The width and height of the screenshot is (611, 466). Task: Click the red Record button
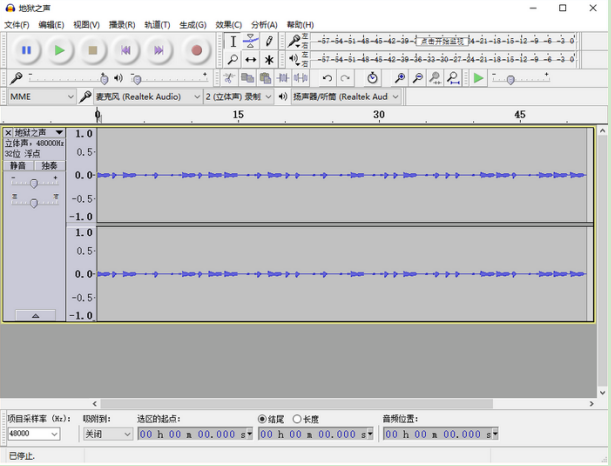[196, 50]
